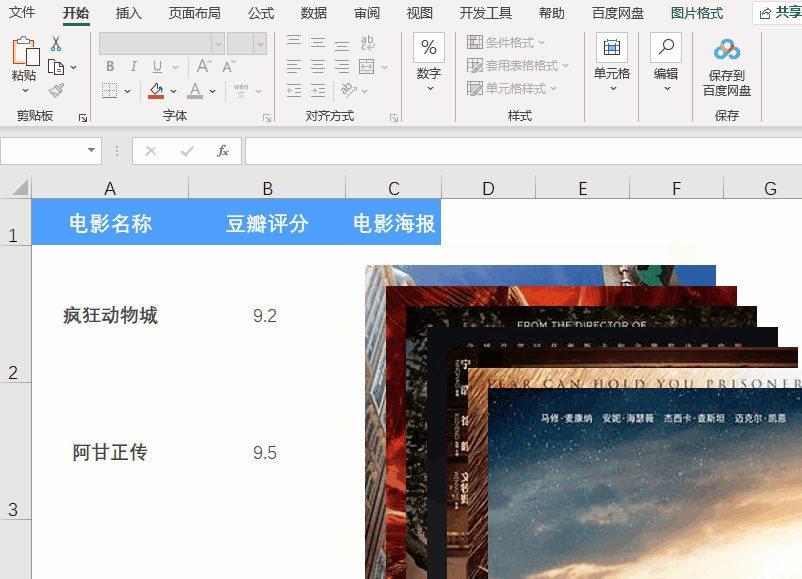Select row 2 header
The width and height of the screenshot is (802, 579).
coord(15,314)
